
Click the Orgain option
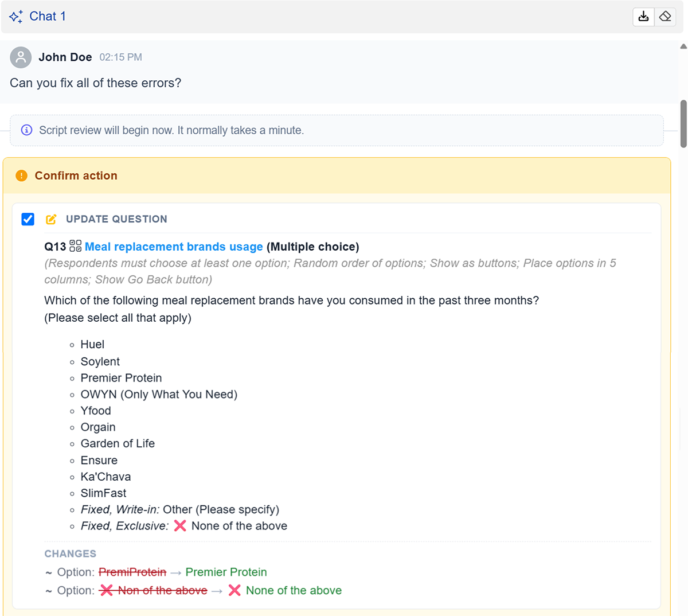(98, 427)
